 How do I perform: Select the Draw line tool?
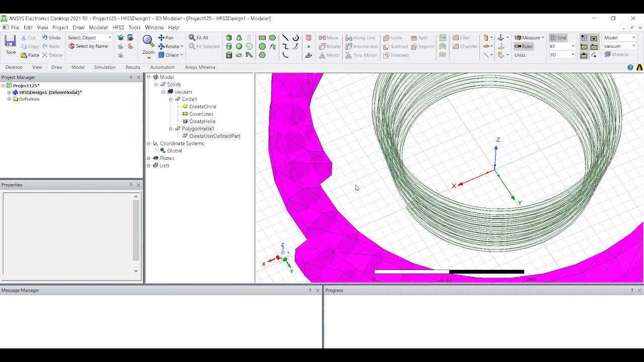pyautogui.click(x=285, y=38)
